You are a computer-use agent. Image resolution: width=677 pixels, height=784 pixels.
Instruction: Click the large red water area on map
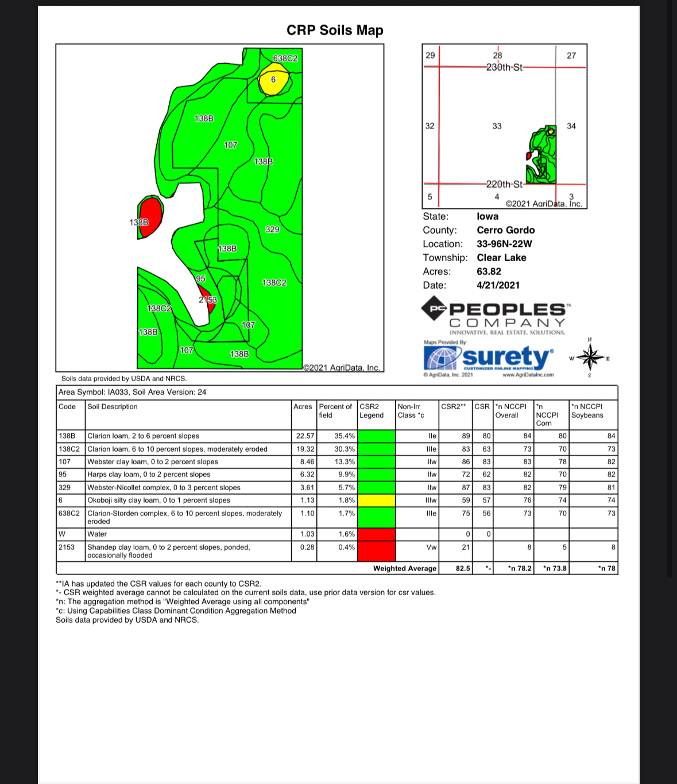point(151,214)
